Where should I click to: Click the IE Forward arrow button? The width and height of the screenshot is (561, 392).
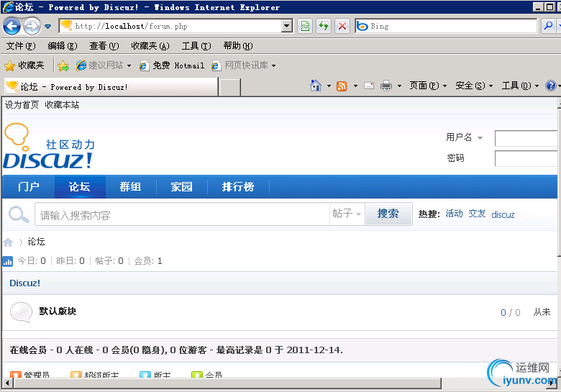click(32, 26)
